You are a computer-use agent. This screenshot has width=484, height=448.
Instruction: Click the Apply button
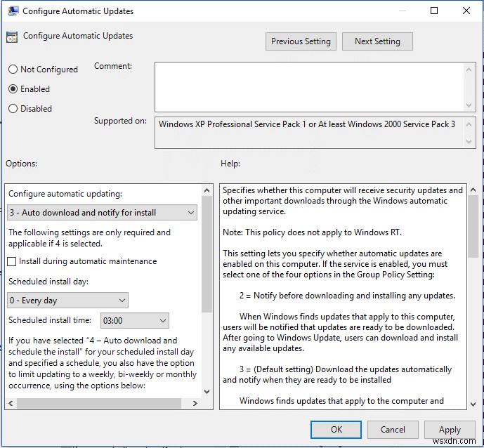click(x=450, y=430)
